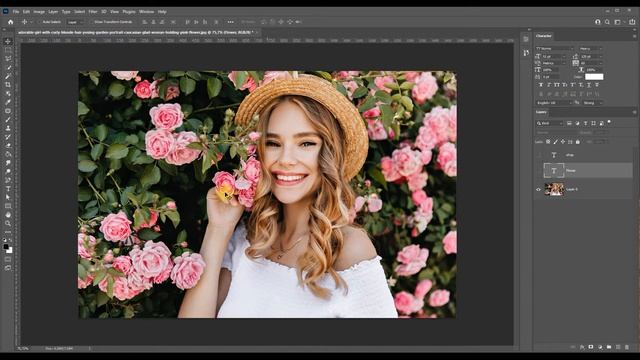Toggle Underline in Character panel

click(x=589, y=85)
